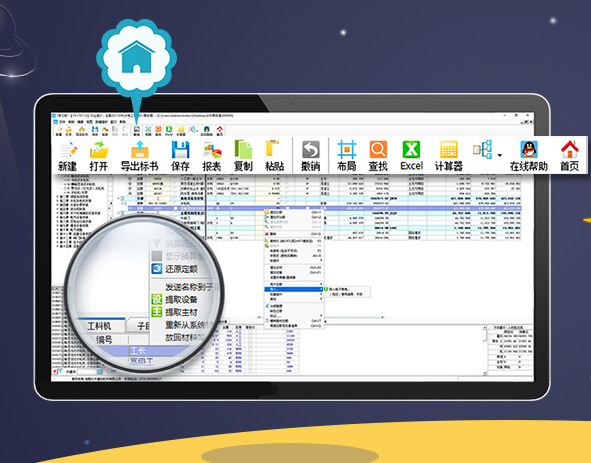This screenshot has width=591, height=463.
Task: Choose 提取设备 menu entry
Action: point(175,299)
